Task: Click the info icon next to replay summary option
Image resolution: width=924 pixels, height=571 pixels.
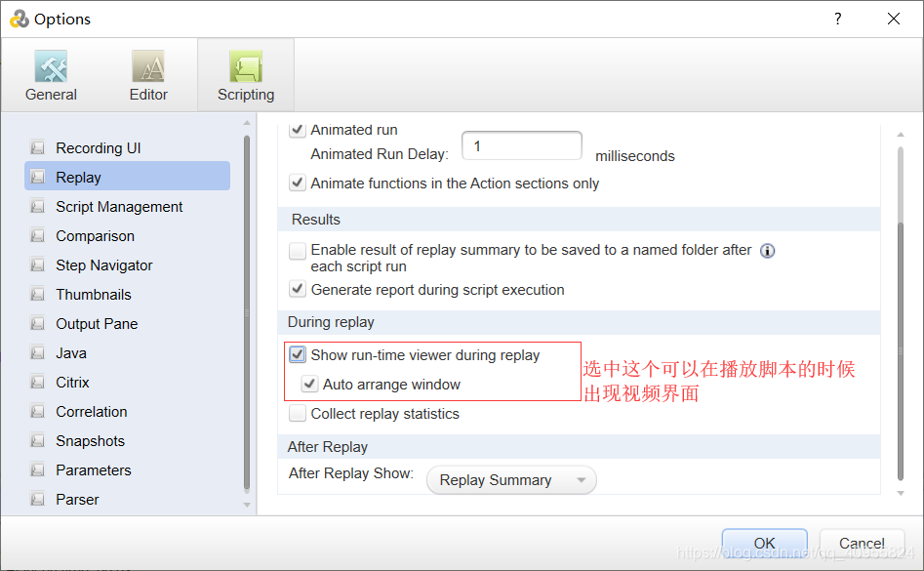Action: pos(767,251)
